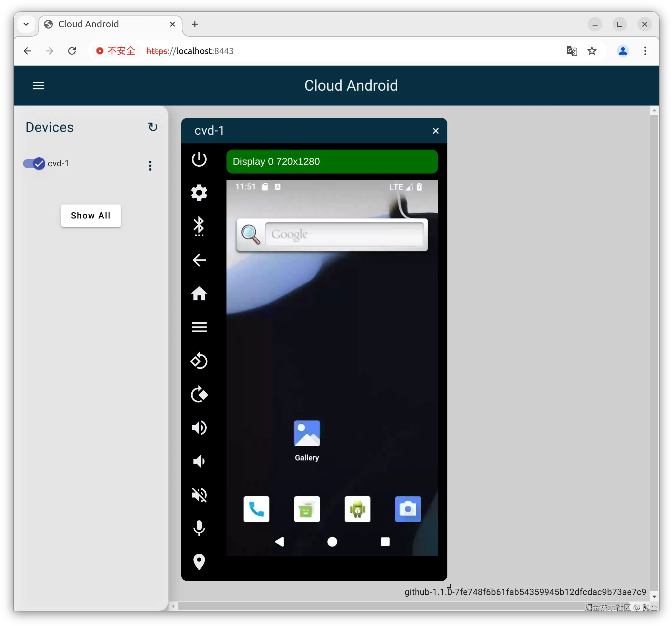The width and height of the screenshot is (672, 626).
Task: Click the power button icon for cvd-1
Action: [199, 159]
